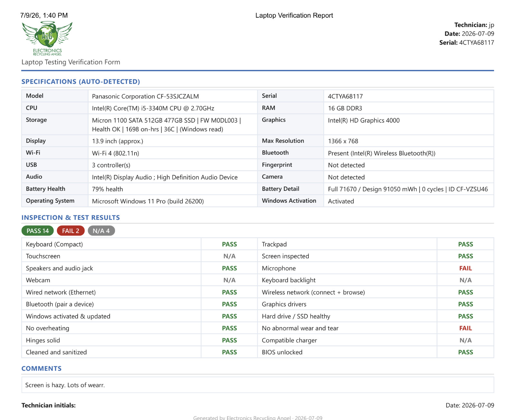This screenshot has height=420, width=515.
Task: Click the PASS result for Speakers and audio jack
Action: point(229,268)
